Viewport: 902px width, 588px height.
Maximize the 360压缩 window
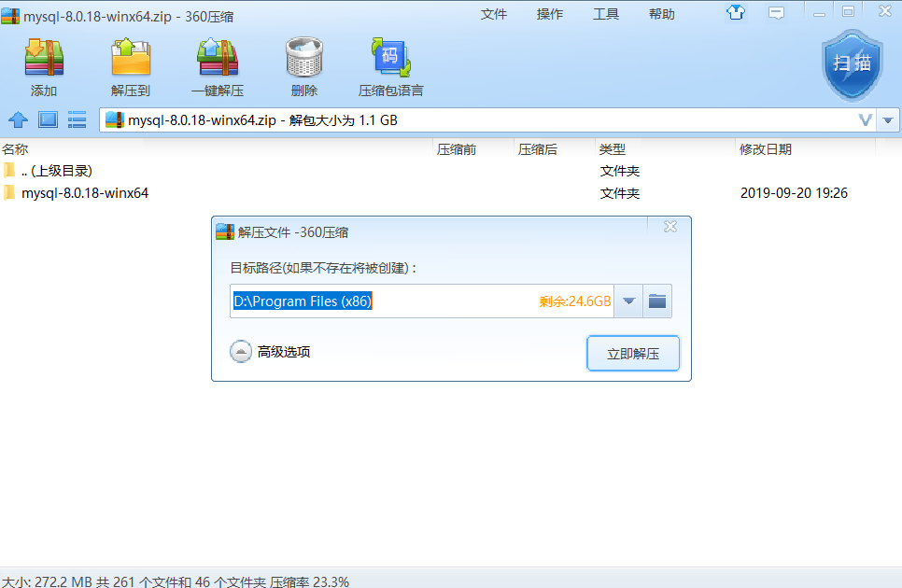(x=848, y=11)
